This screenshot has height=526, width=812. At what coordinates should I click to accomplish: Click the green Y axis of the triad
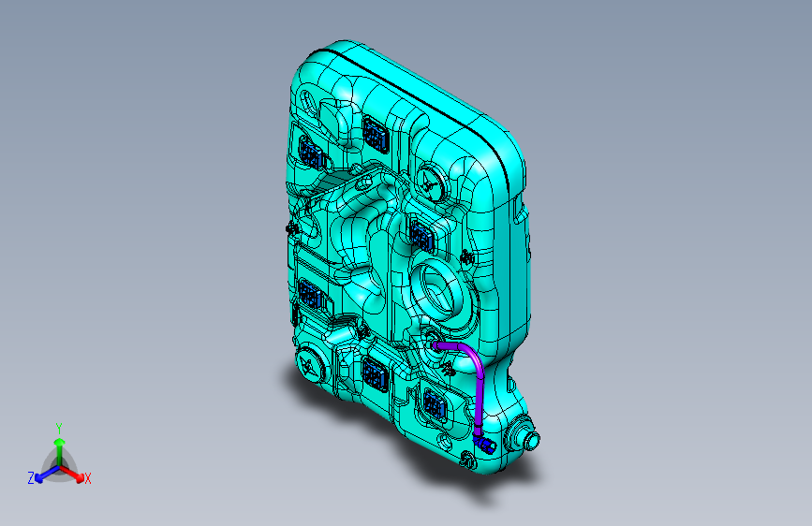60,451
